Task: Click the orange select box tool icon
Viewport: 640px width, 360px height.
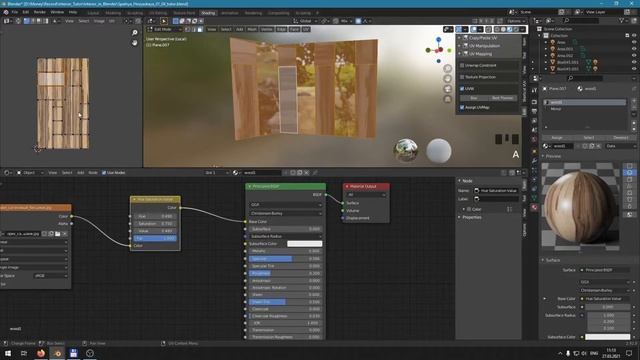Action: tap(164, 21)
